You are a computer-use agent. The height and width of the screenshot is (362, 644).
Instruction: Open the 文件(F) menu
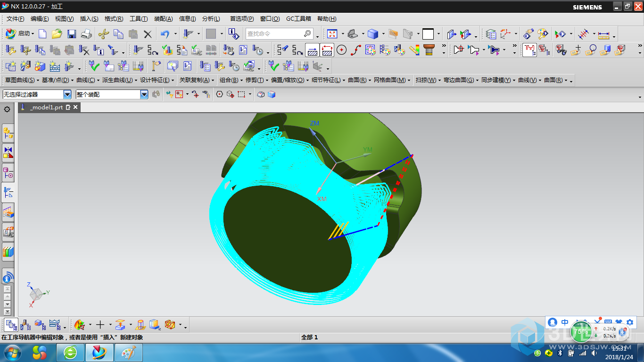pos(15,19)
